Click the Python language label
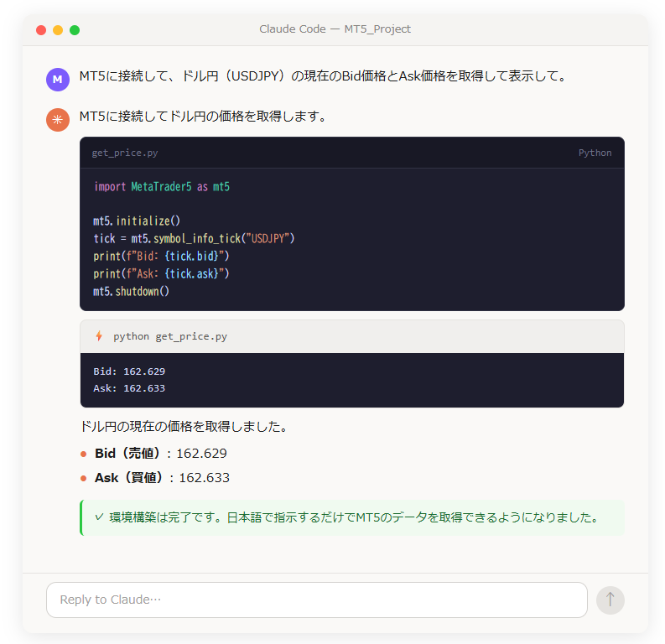This screenshot has height=644, width=665. click(595, 153)
